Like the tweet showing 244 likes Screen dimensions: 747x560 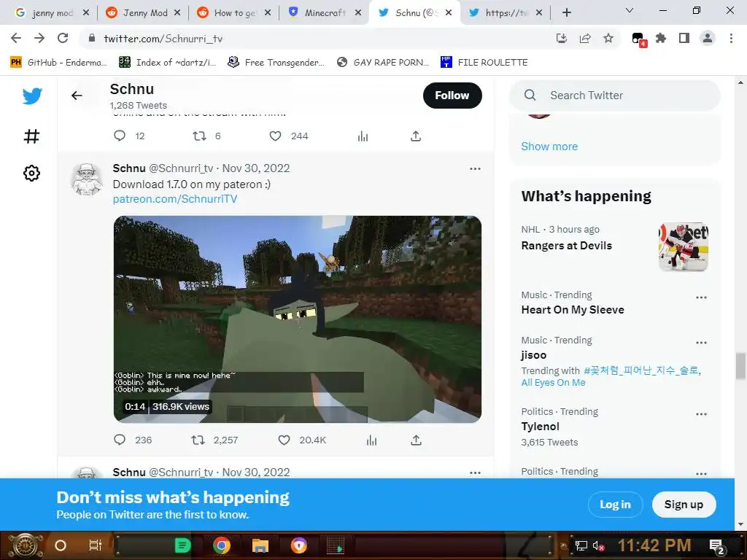click(x=275, y=136)
